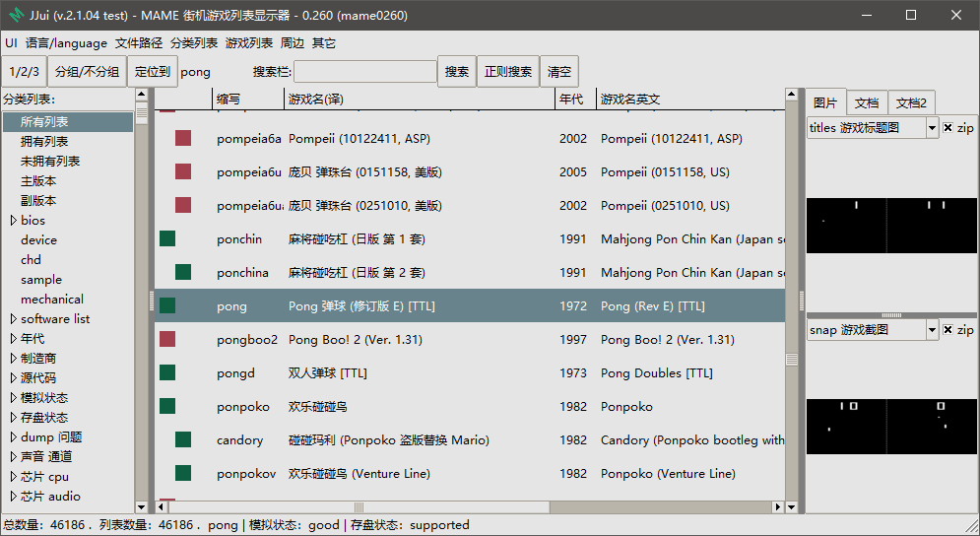Click the red status square beside pongboo2

click(167, 339)
